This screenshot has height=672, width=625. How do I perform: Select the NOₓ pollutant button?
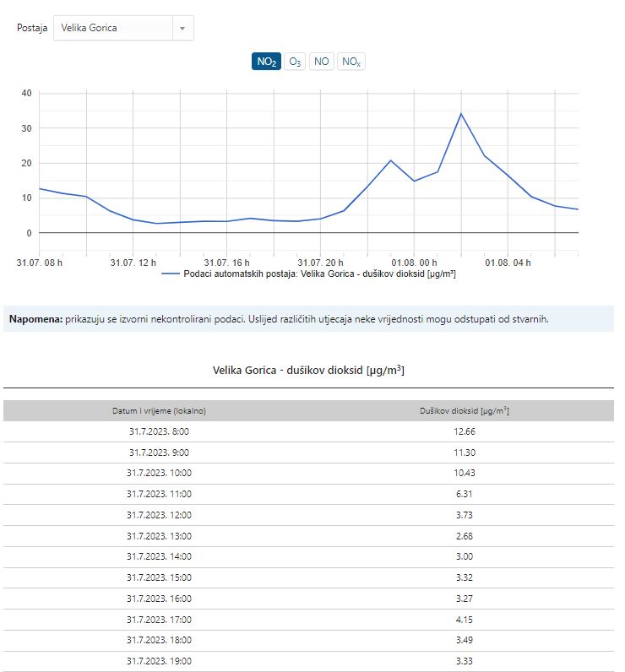(x=351, y=62)
